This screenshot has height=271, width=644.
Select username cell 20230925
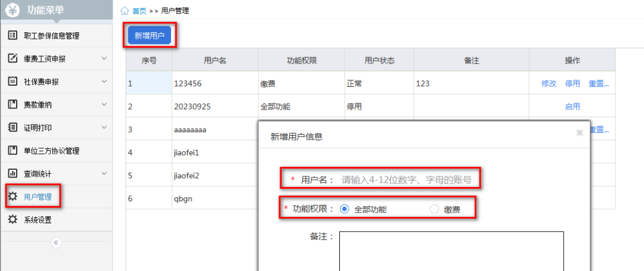click(x=215, y=107)
